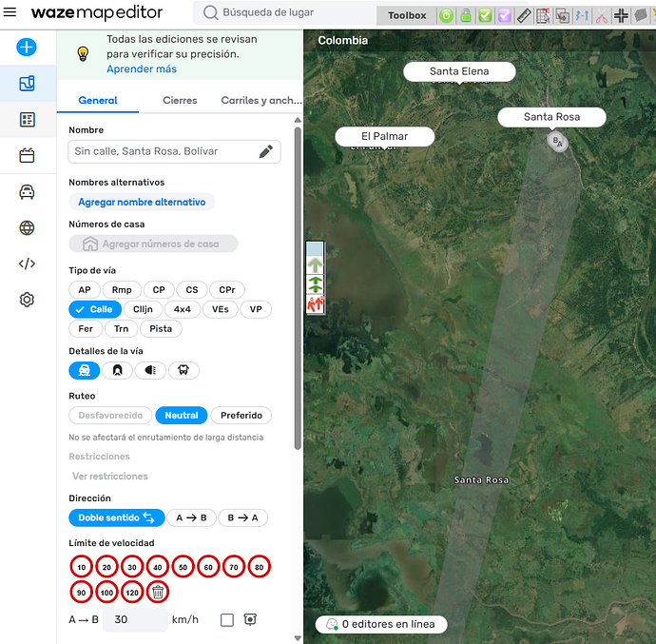Open the hamburger main menu
656x644 pixels.
click(10, 12)
